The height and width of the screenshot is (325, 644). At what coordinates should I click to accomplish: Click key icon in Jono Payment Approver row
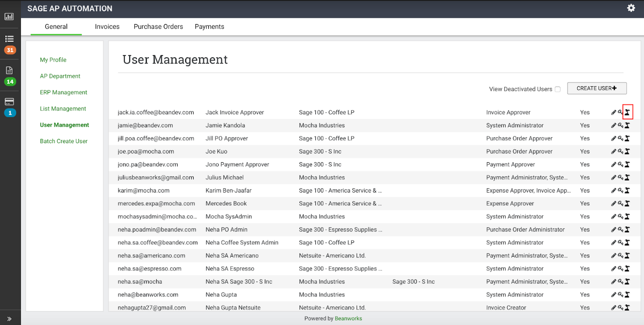coord(621,165)
